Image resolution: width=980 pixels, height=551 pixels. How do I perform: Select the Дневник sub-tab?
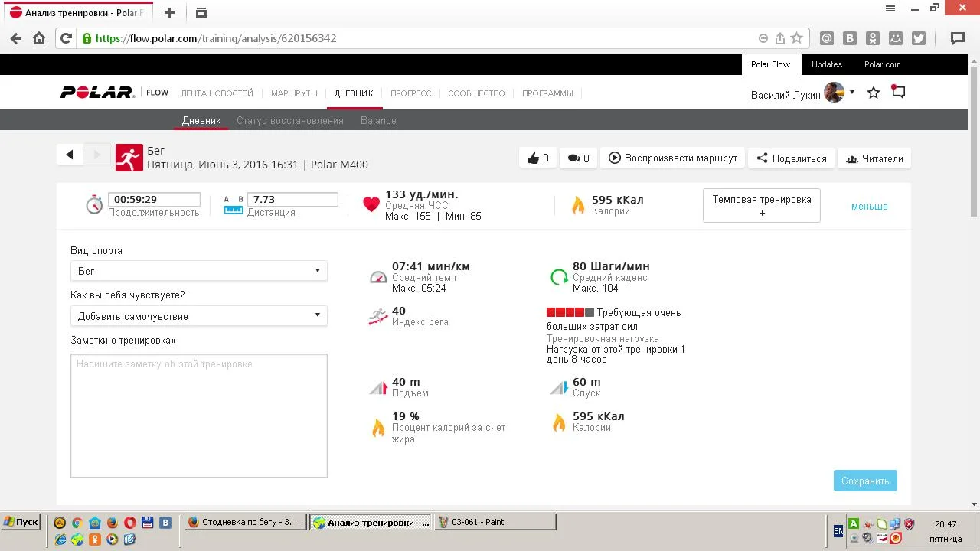[201, 120]
